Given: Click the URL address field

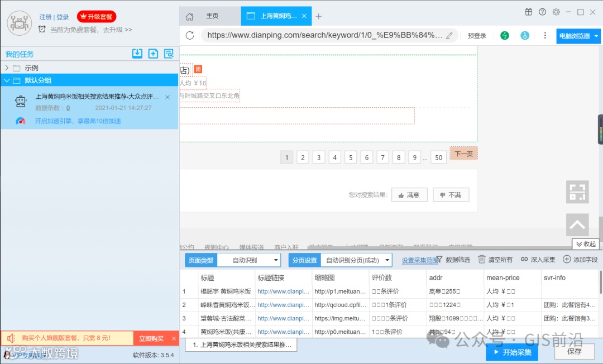Looking at the screenshot, I should 325,35.
